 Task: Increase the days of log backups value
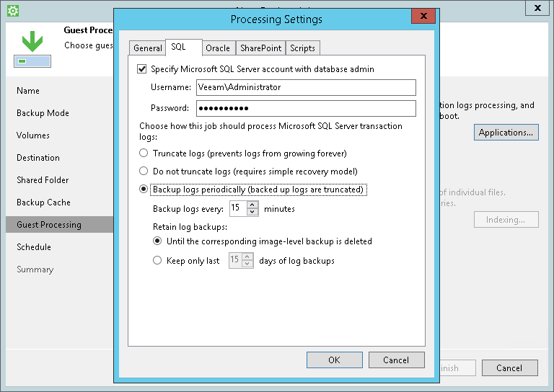click(x=247, y=257)
